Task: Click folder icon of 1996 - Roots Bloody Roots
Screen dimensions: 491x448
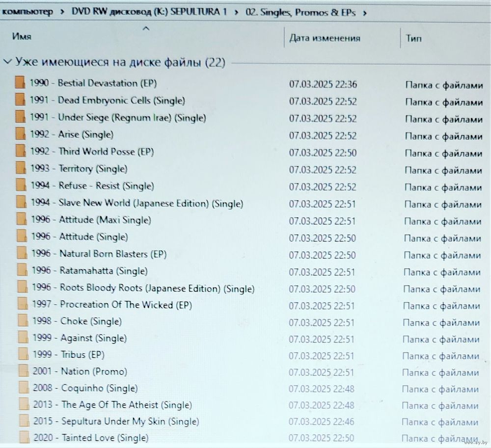Action: click(x=23, y=287)
